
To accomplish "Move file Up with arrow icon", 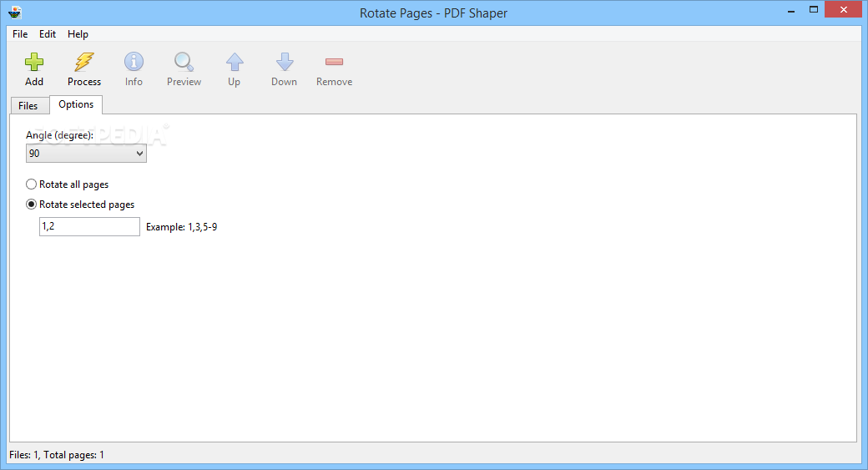I will point(235,62).
